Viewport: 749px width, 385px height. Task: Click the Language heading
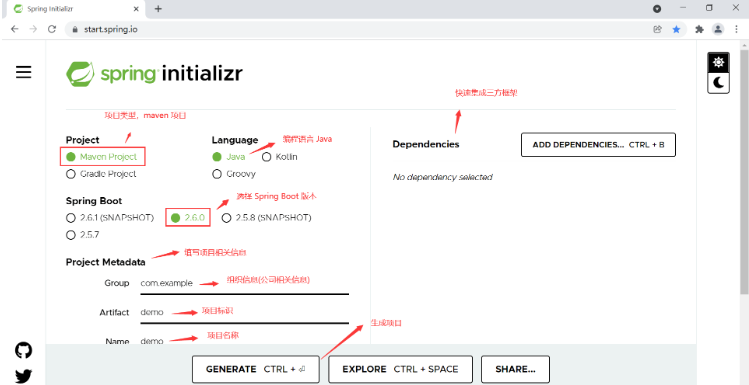click(235, 140)
